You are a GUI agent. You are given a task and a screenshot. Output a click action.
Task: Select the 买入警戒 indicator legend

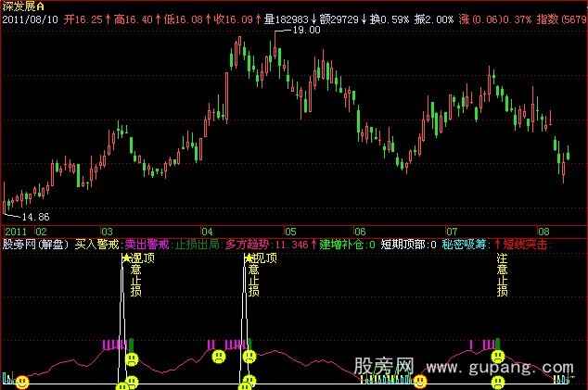click(96, 245)
